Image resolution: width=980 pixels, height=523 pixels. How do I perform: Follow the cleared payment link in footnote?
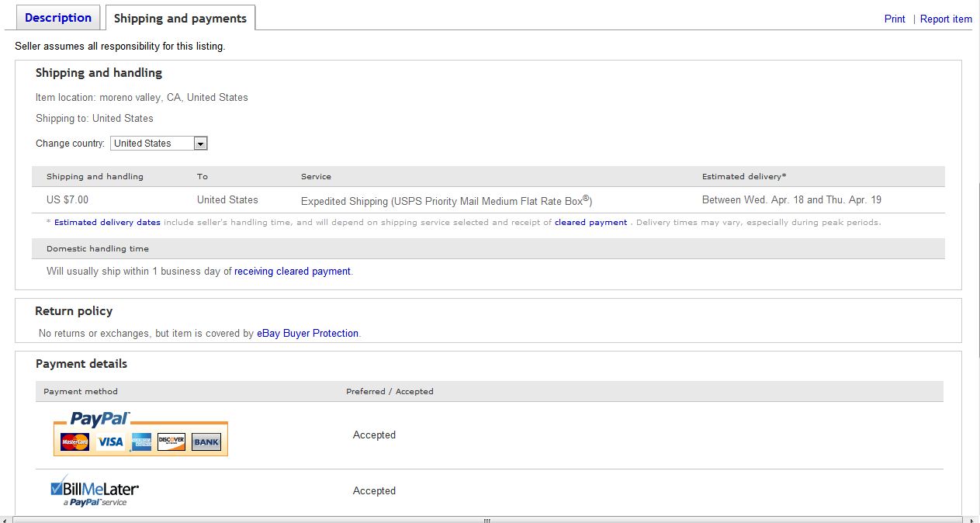(590, 222)
